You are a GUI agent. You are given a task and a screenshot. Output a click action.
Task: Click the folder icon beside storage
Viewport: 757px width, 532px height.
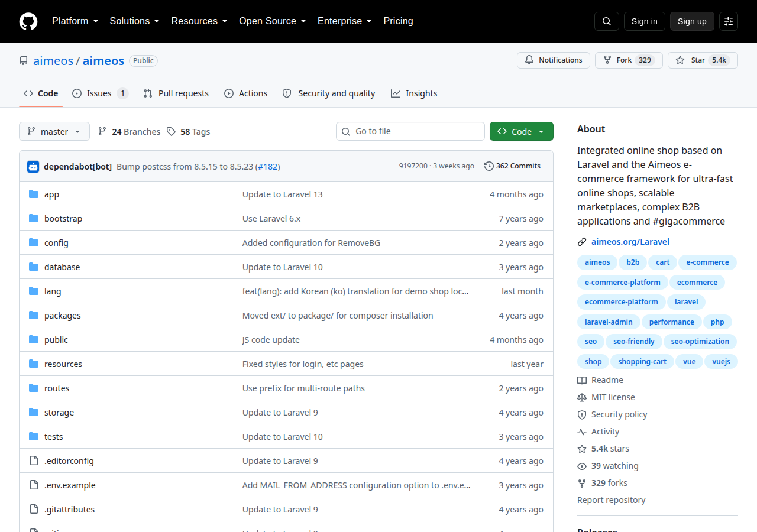point(34,413)
